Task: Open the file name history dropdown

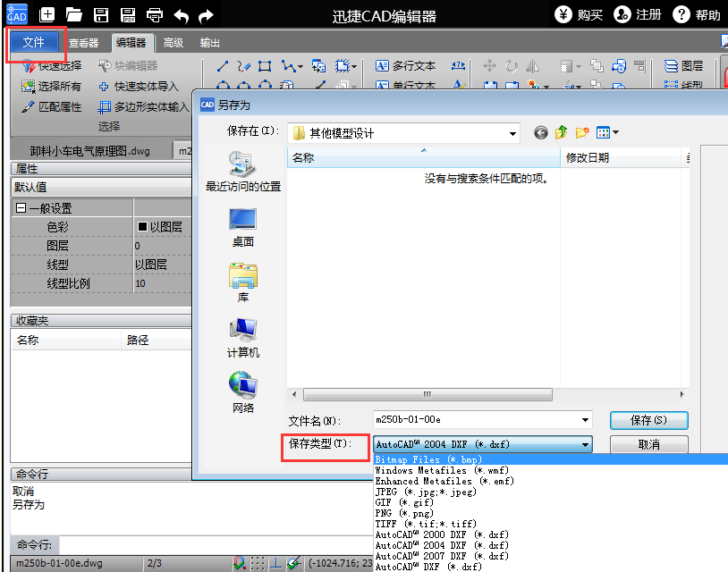Action: click(x=585, y=420)
